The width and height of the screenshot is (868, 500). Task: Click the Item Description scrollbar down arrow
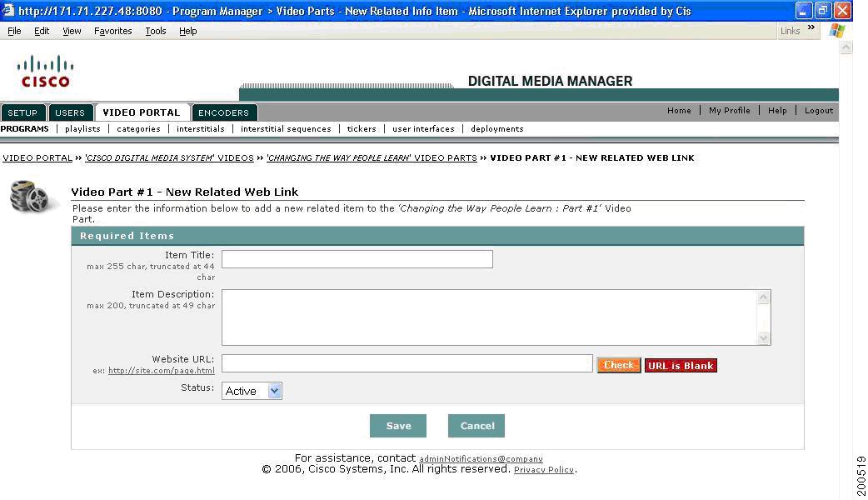tap(764, 337)
